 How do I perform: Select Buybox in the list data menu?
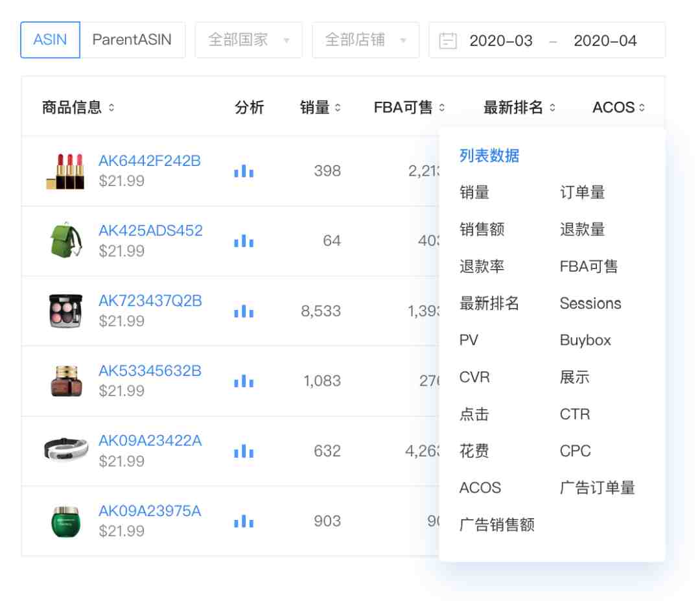[585, 340]
